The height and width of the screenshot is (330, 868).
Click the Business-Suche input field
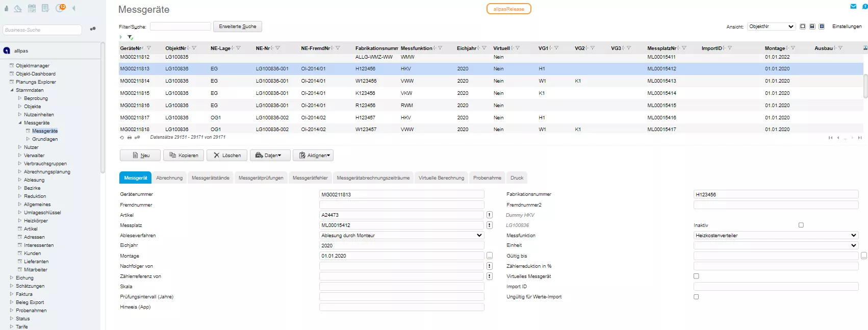coord(42,30)
